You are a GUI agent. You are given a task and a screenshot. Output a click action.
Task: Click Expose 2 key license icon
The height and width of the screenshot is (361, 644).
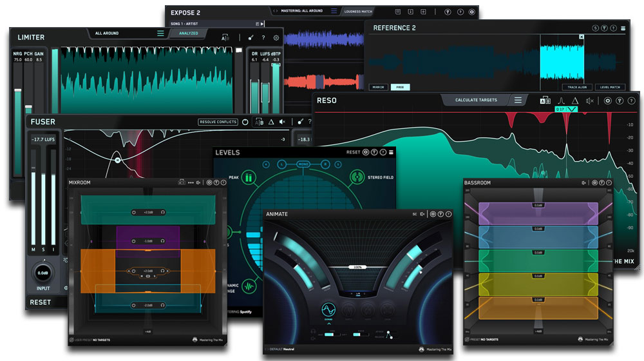point(448,12)
